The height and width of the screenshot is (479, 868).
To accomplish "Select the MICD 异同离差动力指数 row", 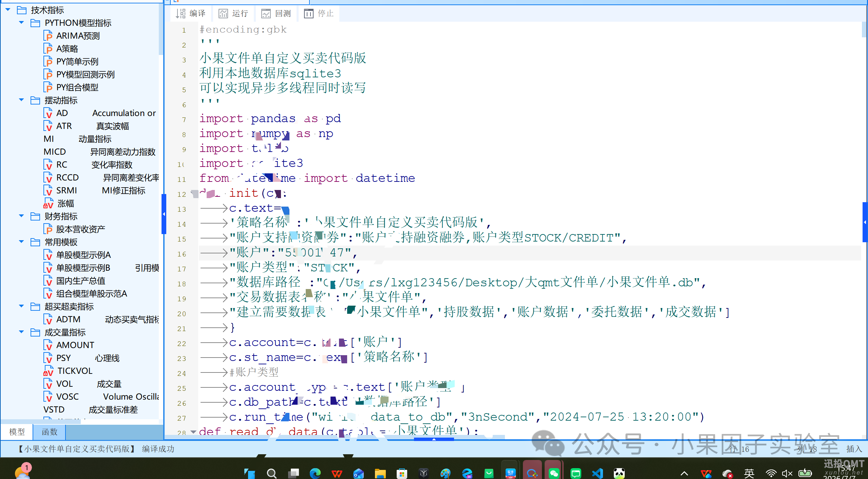I will pos(99,152).
